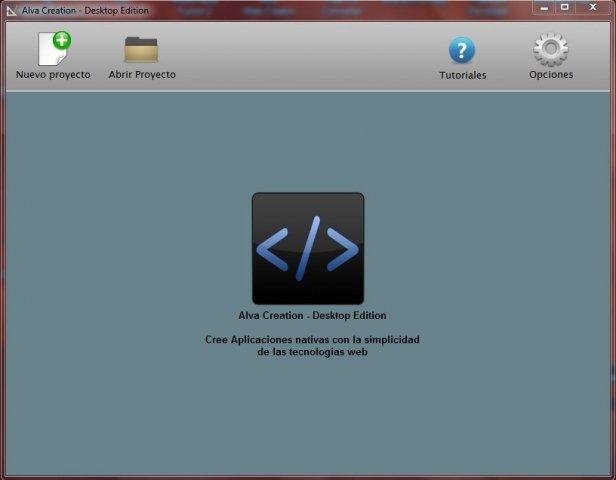Open the Tutoriales question mark icon
The height and width of the screenshot is (480, 616).
[x=462, y=50]
